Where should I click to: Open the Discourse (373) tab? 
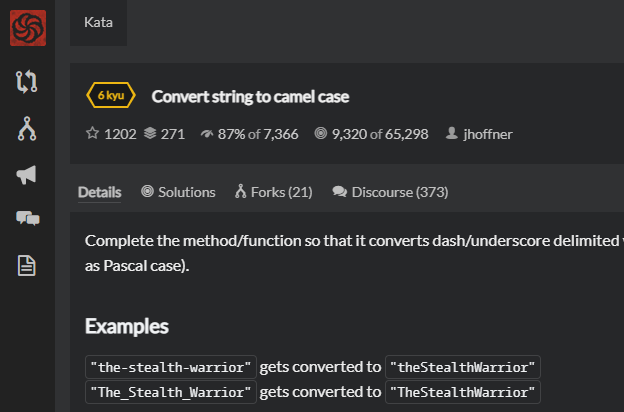(x=390, y=192)
